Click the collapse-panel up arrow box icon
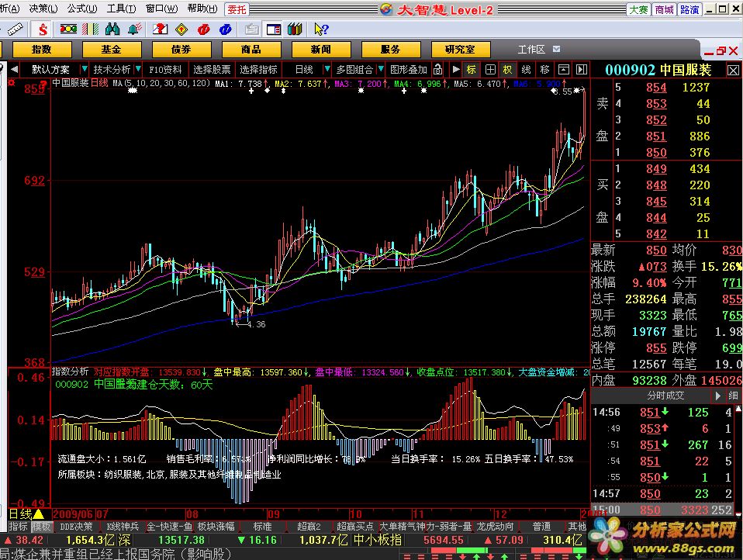The image size is (743, 560). 563,70
